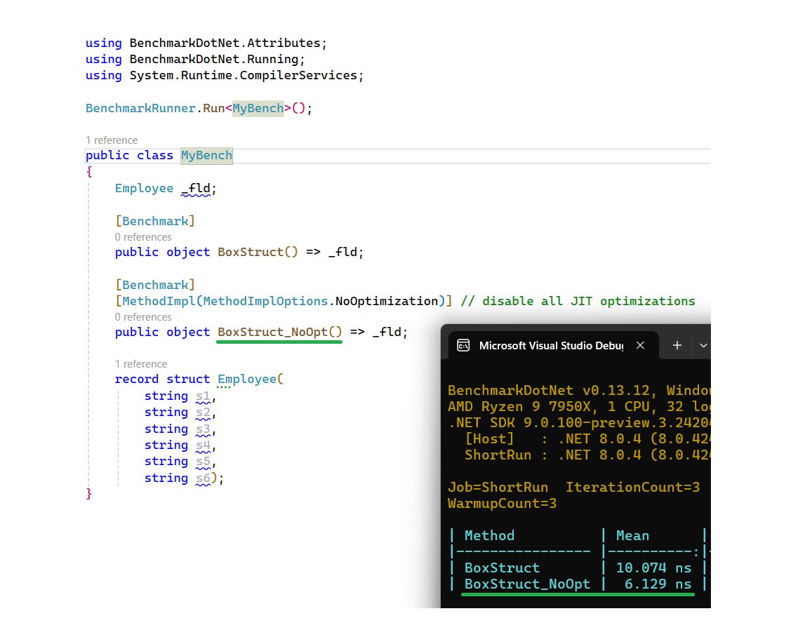The image size is (812, 644).
Task: Click the _fld field declaration
Action: click(x=199, y=188)
